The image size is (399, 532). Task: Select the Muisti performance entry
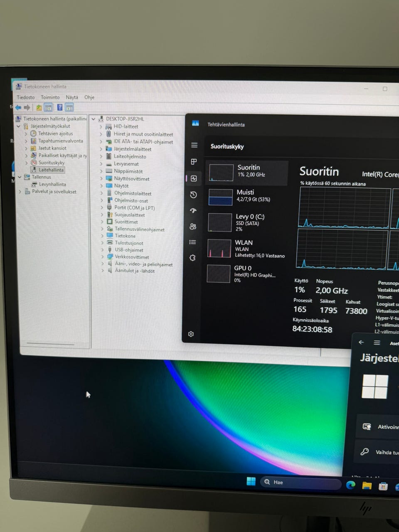(x=246, y=197)
